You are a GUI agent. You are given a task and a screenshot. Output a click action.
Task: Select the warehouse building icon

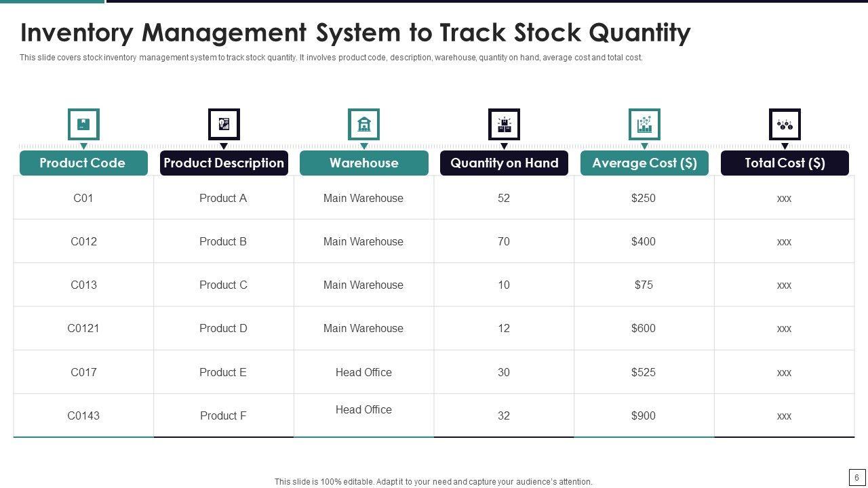pos(363,125)
